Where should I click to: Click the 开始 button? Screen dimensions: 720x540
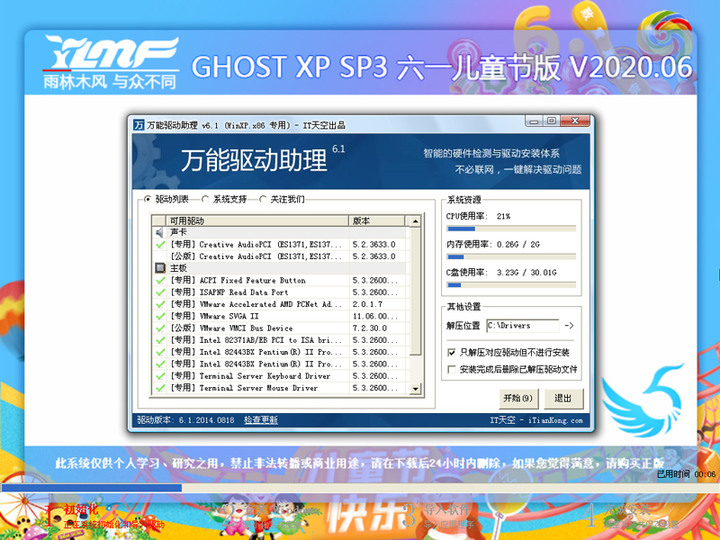pyautogui.click(x=518, y=399)
